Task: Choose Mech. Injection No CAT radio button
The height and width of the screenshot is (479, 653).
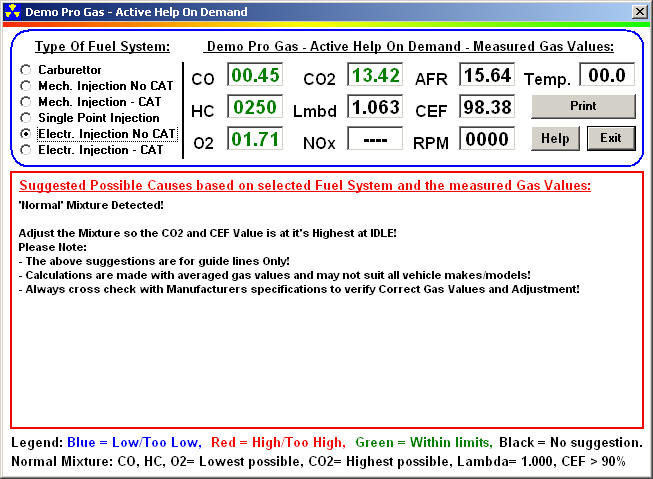Action: [x=27, y=86]
